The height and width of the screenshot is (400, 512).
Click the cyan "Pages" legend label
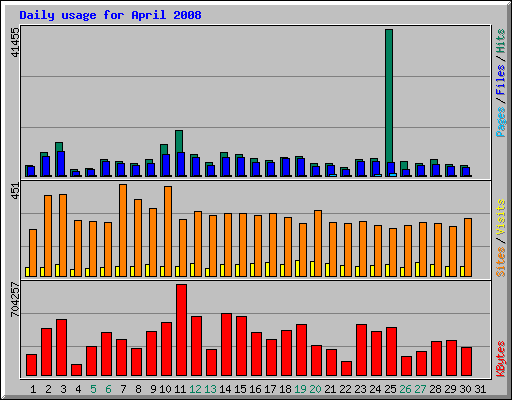501,122
